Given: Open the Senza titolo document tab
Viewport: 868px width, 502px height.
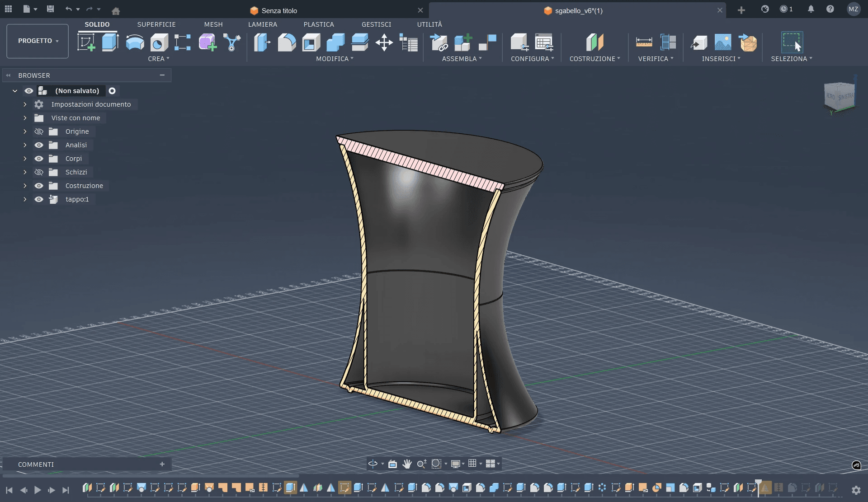Looking at the screenshot, I should pyautogui.click(x=279, y=10).
